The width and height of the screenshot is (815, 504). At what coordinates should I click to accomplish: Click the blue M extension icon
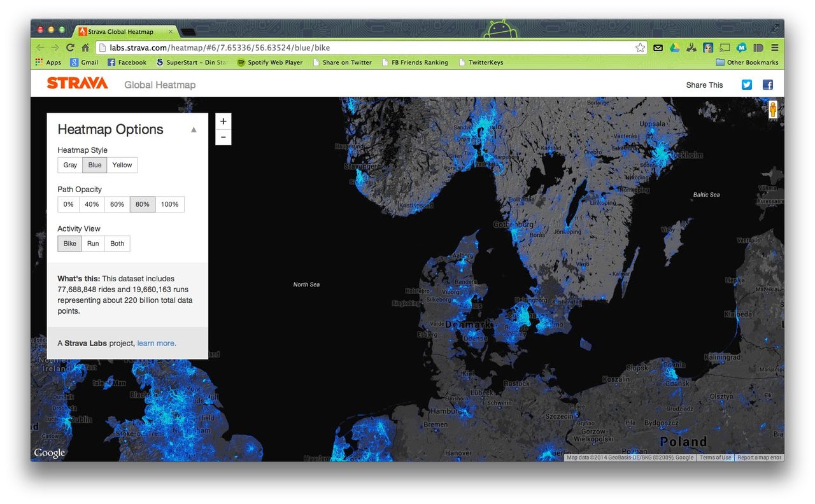741,48
